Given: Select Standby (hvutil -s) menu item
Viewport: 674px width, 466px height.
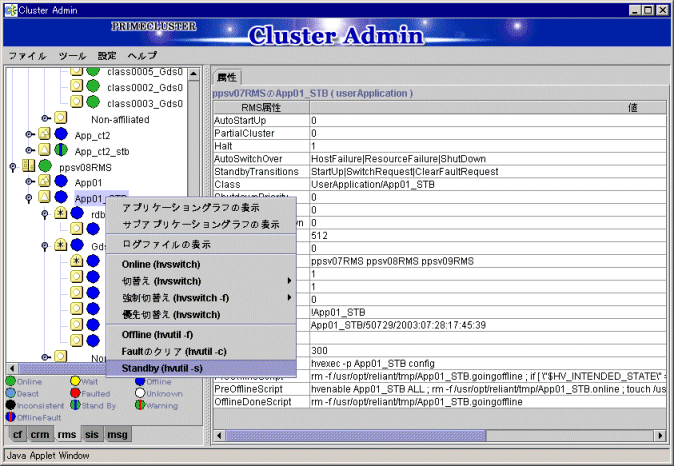Looking at the screenshot, I should point(201,368).
